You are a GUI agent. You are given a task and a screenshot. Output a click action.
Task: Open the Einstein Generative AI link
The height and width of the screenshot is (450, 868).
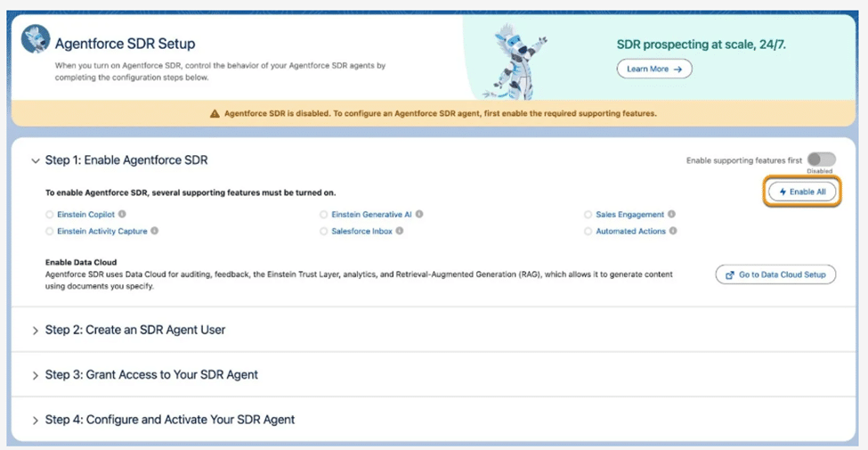tap(372, 215)
